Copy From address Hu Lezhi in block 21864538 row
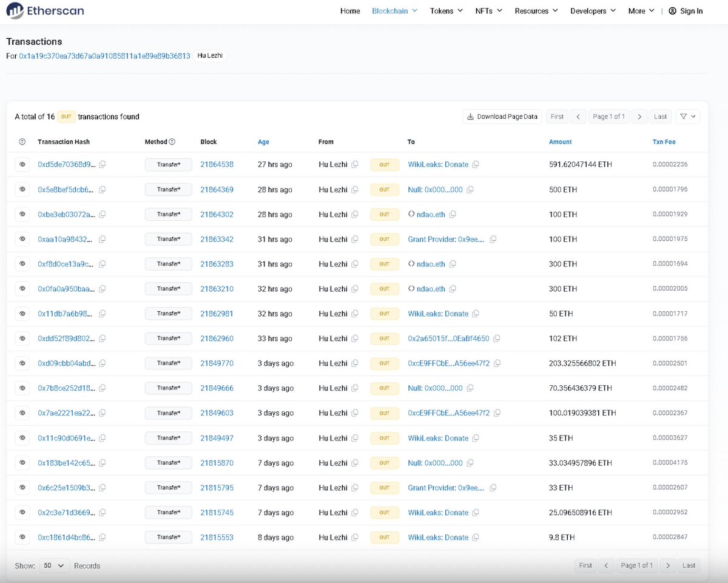The height and width of the screenshot is (583, 728). coord(355,164)
